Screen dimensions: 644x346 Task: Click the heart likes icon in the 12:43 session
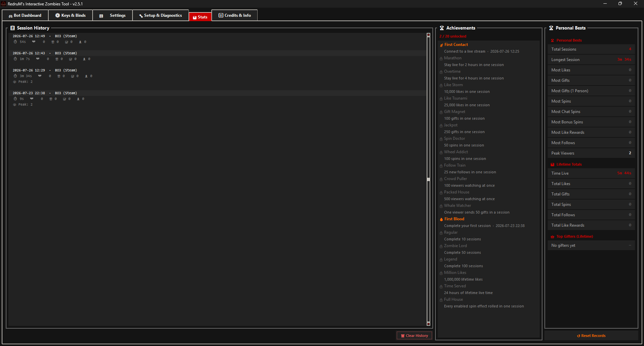[38, 59]
